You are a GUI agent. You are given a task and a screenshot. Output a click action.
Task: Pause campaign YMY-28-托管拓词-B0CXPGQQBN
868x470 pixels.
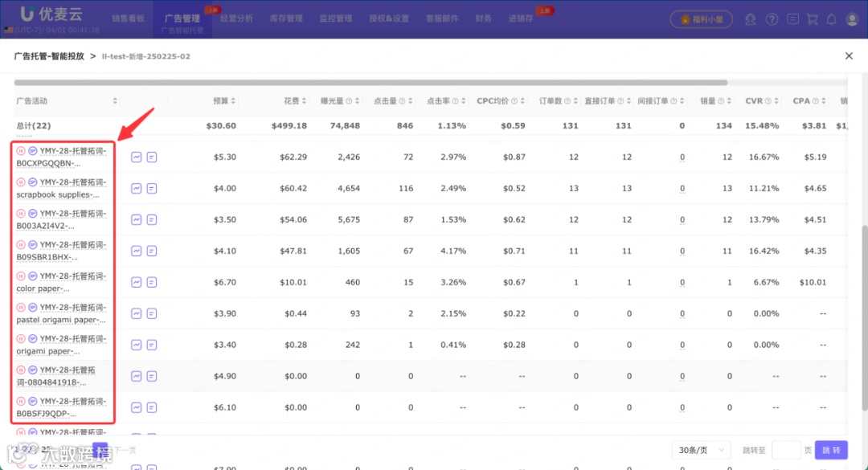click(19, 151)
